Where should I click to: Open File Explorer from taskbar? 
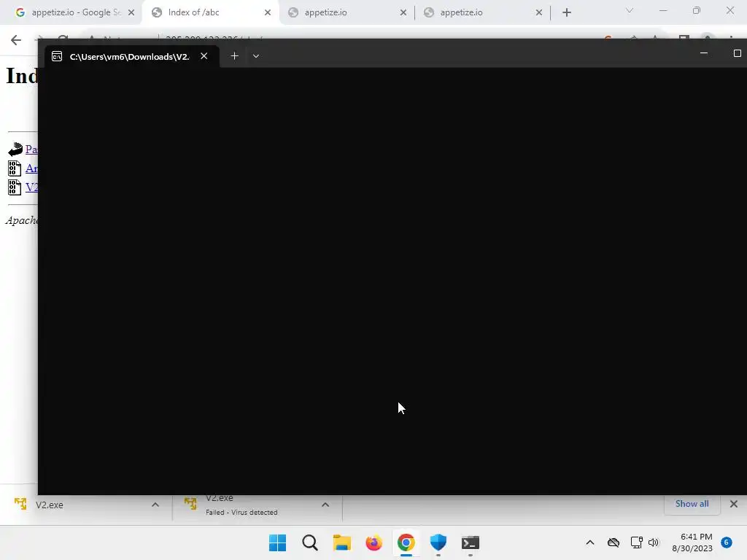[x=341, y=542]
